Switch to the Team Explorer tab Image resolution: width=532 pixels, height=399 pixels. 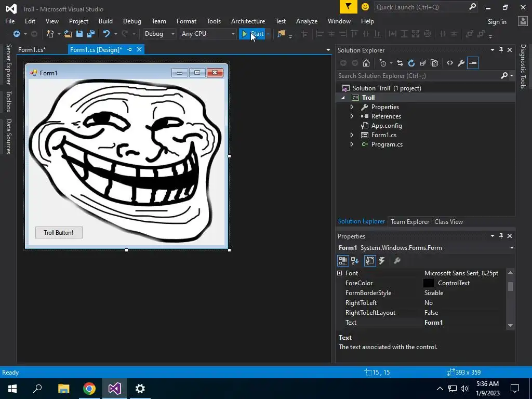[x=410, y=221]
